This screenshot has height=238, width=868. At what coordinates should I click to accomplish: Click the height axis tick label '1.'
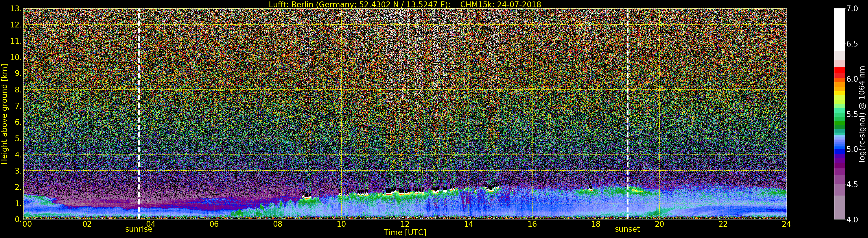[18, 203]
